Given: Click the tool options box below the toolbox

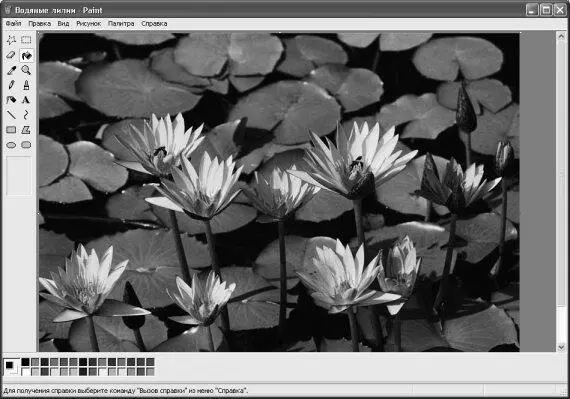Looking at the screenshot, I should (19, 176).
